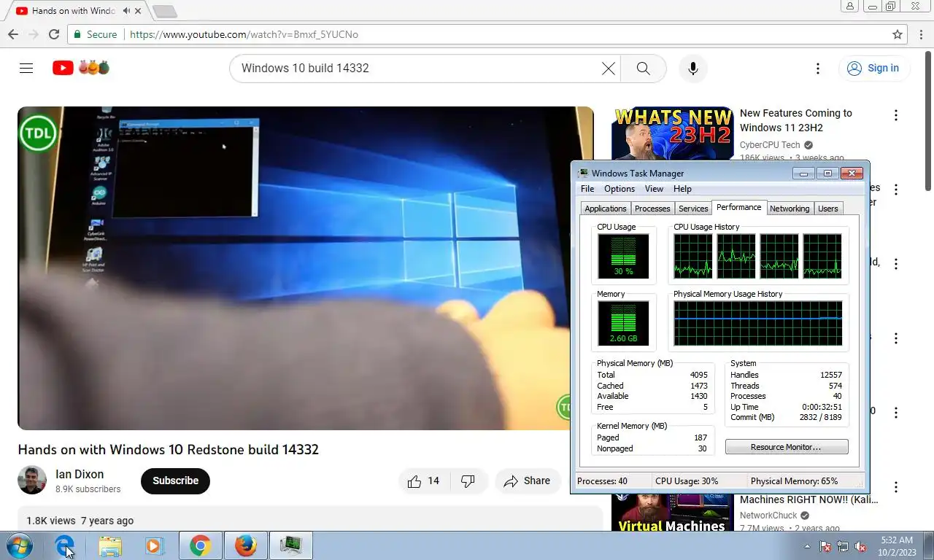Like the video with thumbs up
This screenshot has height=560, width=934.
(x=424, y=481)
